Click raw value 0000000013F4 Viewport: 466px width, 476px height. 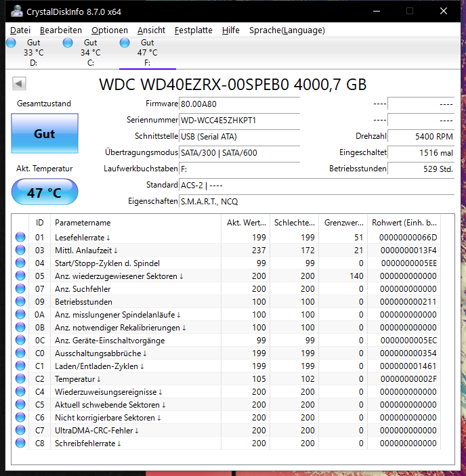[408, 250]
